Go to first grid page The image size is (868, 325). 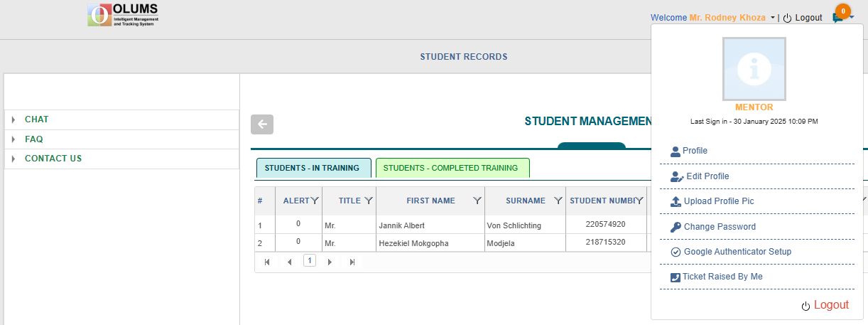[x=267, y=262]
